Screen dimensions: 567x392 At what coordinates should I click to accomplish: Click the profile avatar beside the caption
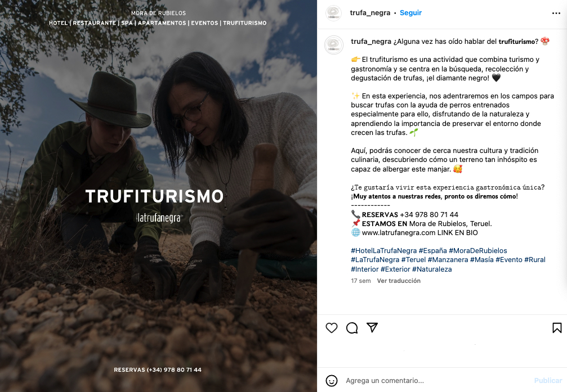(x=334, y=45)
